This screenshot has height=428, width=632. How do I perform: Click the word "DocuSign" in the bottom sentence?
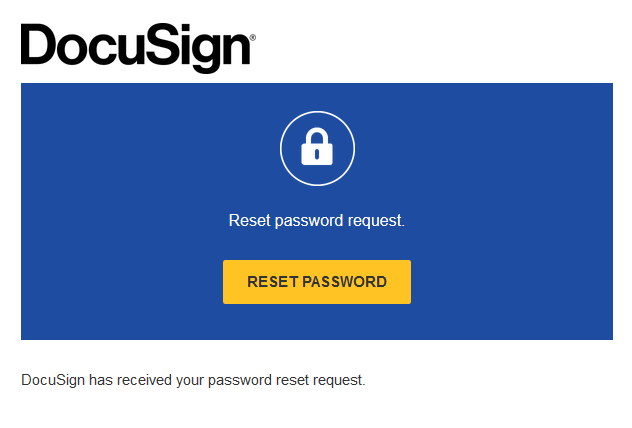coord(52,381)
